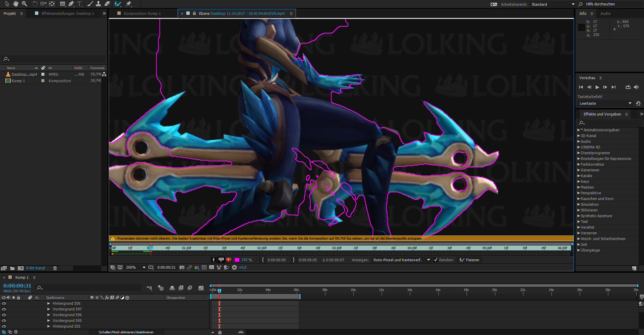644x335 pixels.
Task: Select the Zoom magnifier tool
Action: coord(24,4)
